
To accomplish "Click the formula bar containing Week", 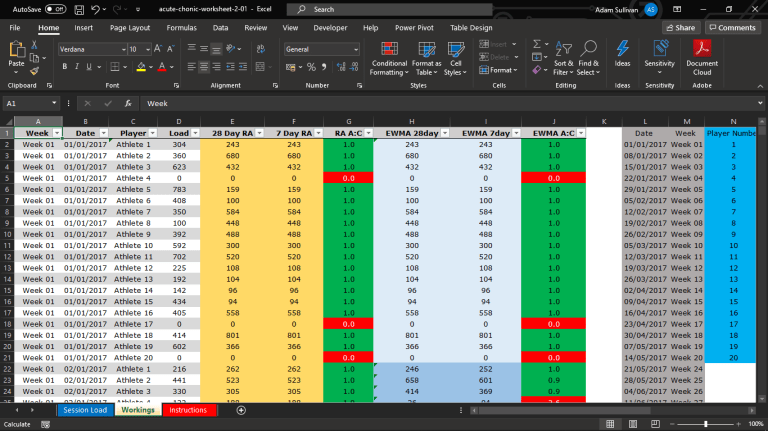I will click(x=448, y=103).
